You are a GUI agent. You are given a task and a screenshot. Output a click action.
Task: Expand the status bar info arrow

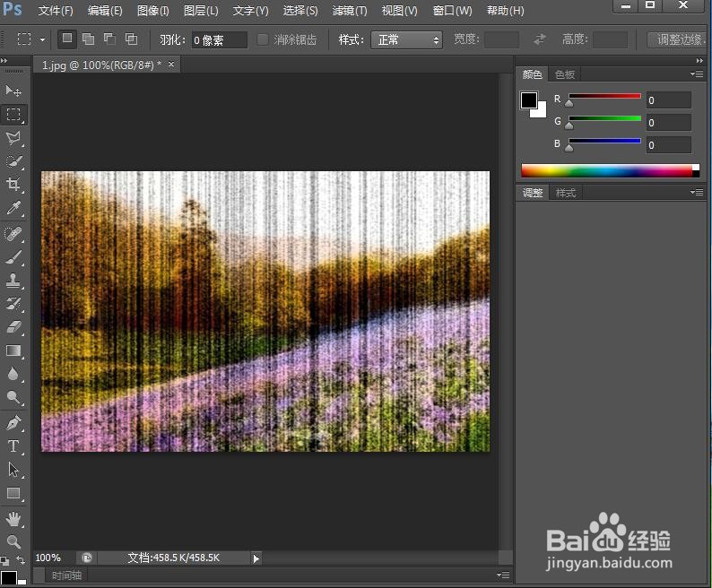pos(256,558)
